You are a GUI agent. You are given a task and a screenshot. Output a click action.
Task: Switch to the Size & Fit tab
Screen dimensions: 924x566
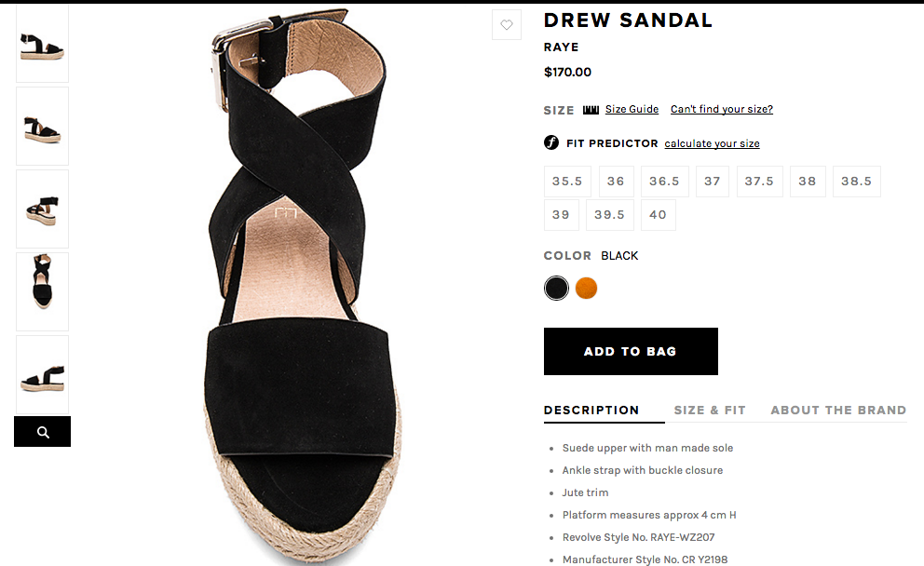point(710,410)
